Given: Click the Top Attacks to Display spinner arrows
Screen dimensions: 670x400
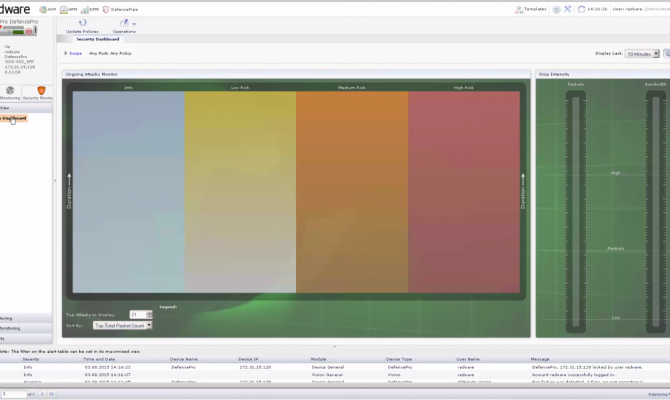Looking at the screenshot, I should point(149,315).
